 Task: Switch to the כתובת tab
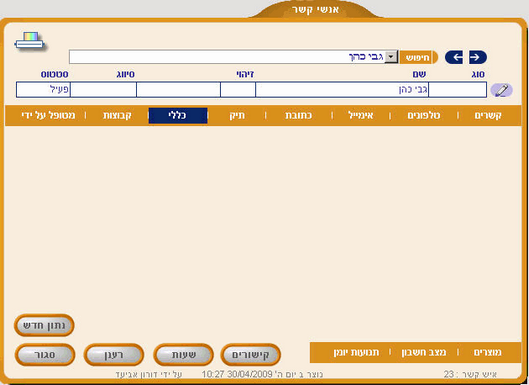pos(299,115)
